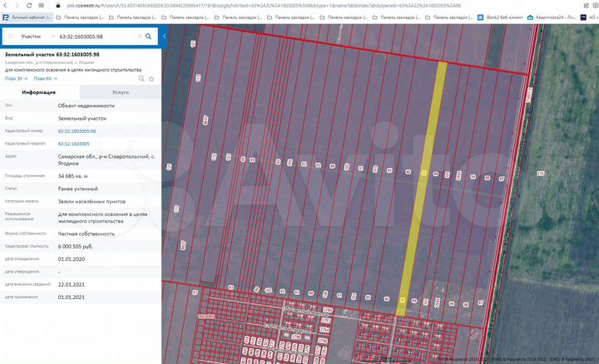Collapse the info side panel with blue arrow
This screenshot has height=364, width=599.
click(x=163, y=37)
